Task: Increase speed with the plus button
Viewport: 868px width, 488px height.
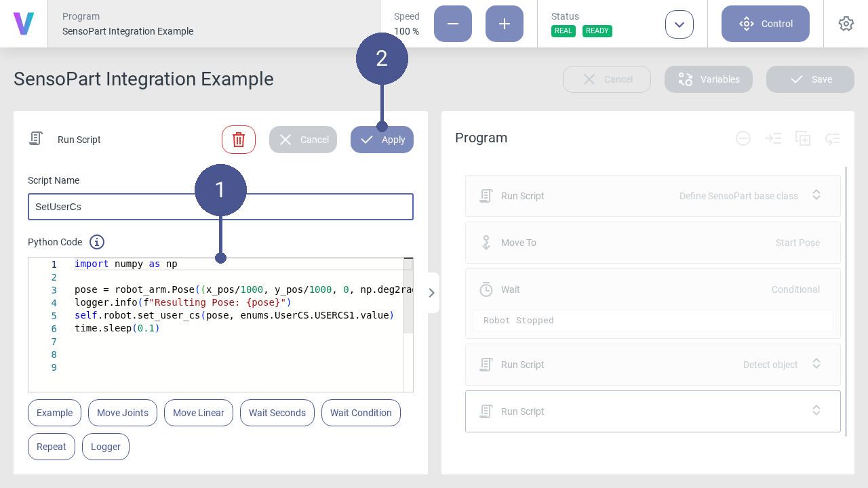Action: (505, 24)
